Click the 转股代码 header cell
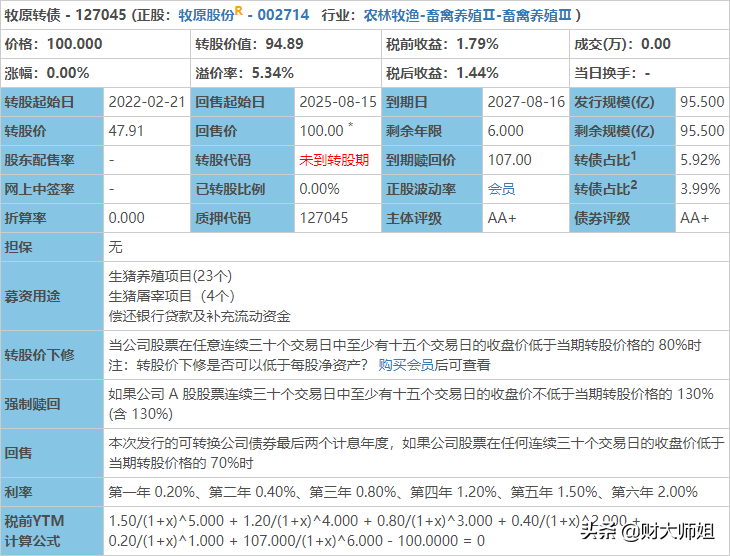 (243, 160)
